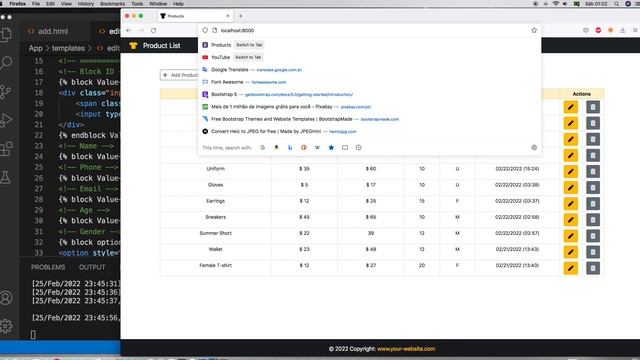The width and height of the screenshot is (640, 360).
Task: Search with Google one-off icon
Action: pyautogui.click(x=262, y=147)
